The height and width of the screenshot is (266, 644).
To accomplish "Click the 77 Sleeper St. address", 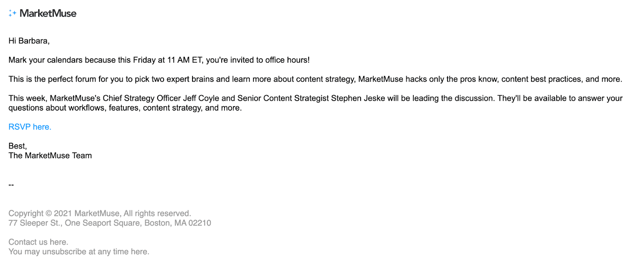I will point(35,223).
